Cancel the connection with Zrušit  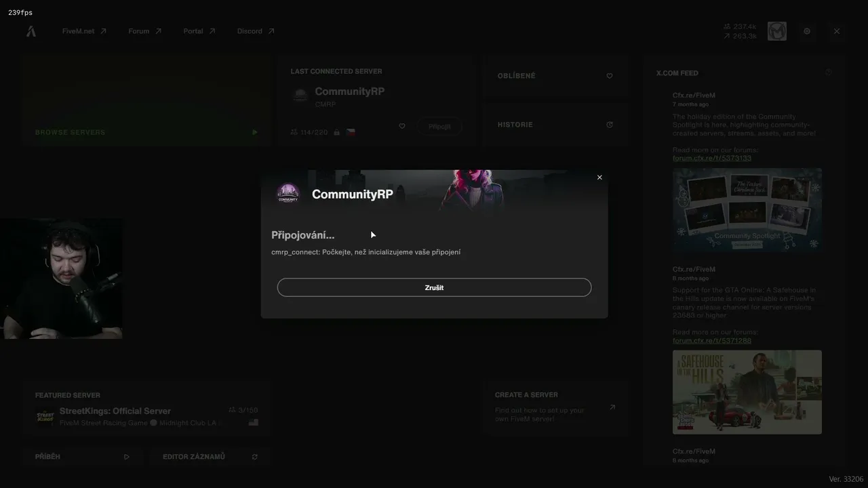point(434,287)
